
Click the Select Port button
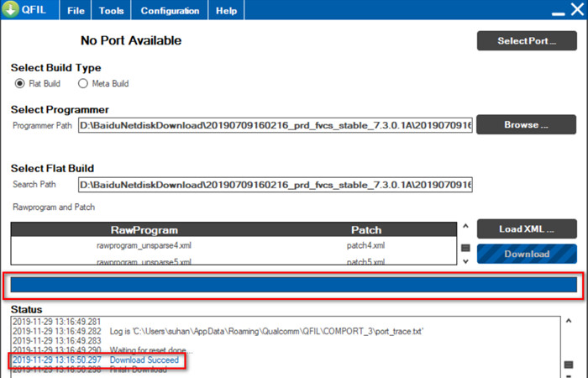click(x=527, y=40)
